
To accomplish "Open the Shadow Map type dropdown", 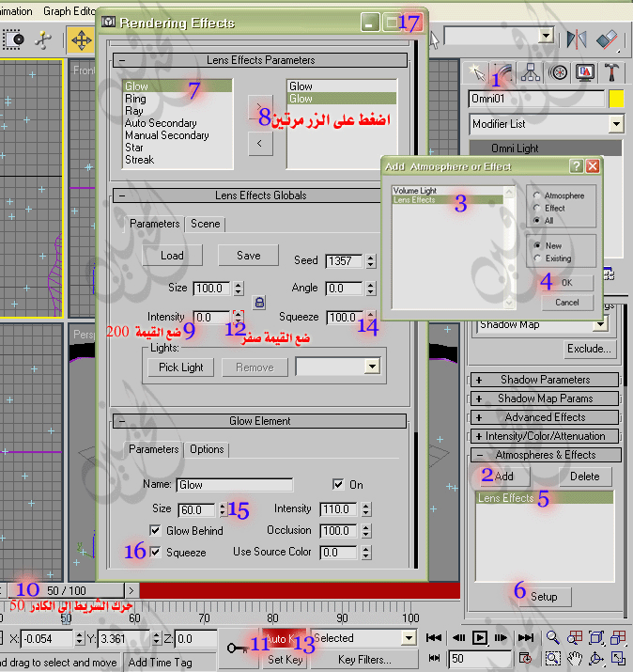I will pyautogui.click(x=601, y=324).
